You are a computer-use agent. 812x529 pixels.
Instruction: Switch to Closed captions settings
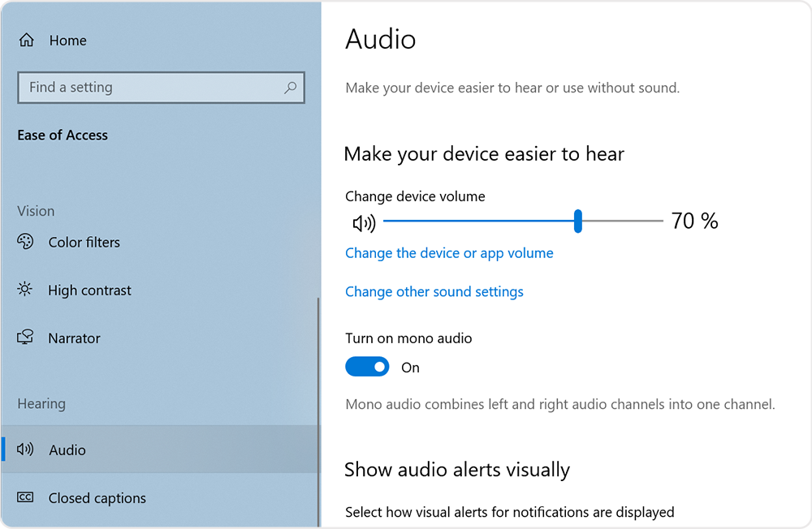click(x=97, y=497)
